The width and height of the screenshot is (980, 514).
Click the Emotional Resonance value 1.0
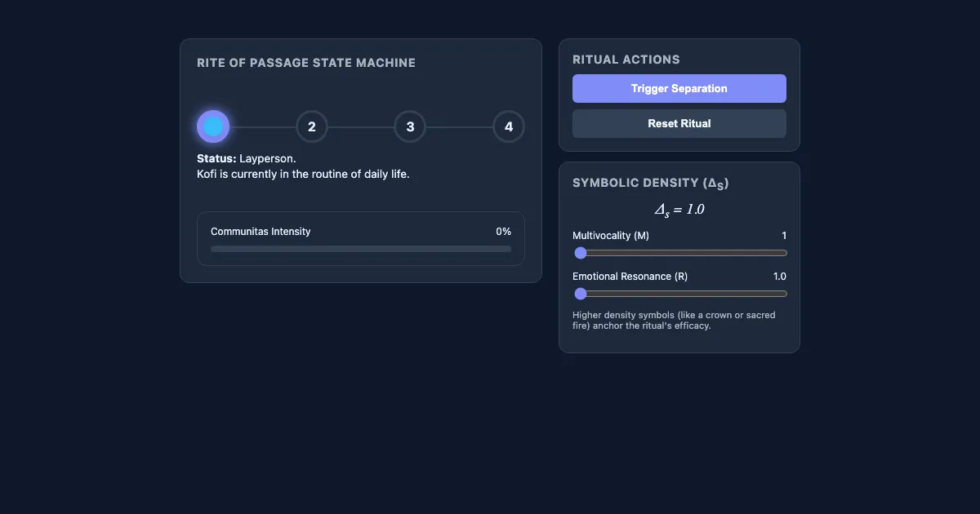click(780, 277)
